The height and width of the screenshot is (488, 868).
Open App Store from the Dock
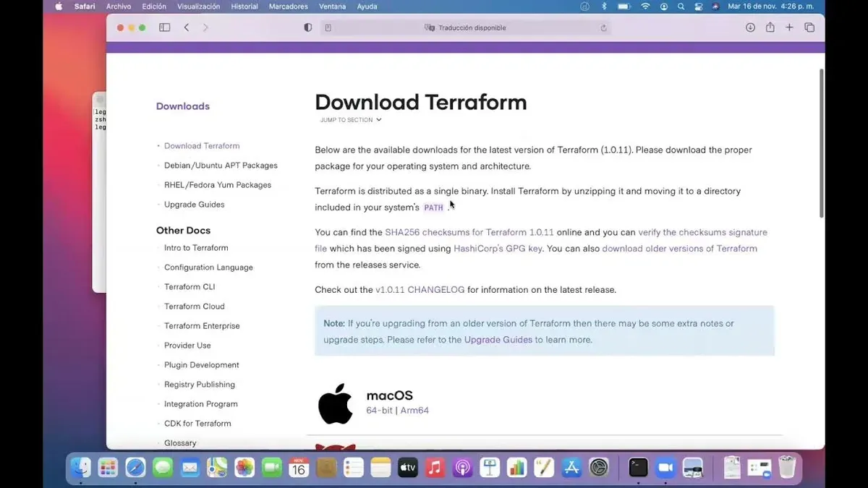(571, 468)
